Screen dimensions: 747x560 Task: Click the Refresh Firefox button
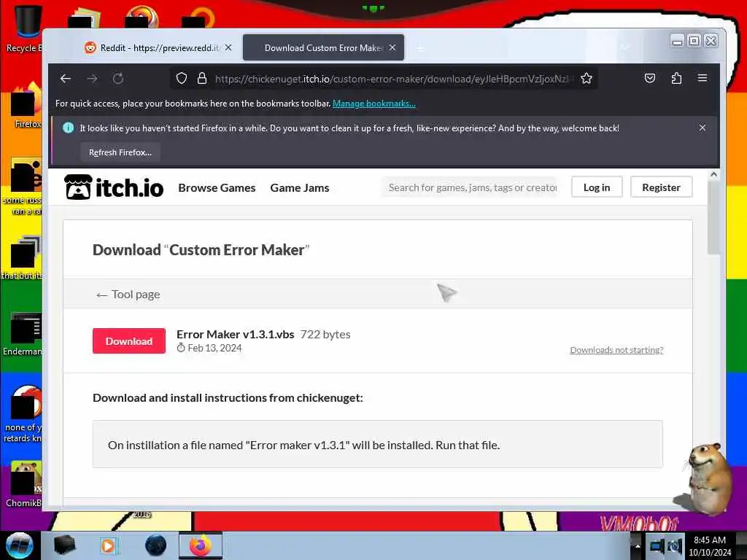[120, 152]
